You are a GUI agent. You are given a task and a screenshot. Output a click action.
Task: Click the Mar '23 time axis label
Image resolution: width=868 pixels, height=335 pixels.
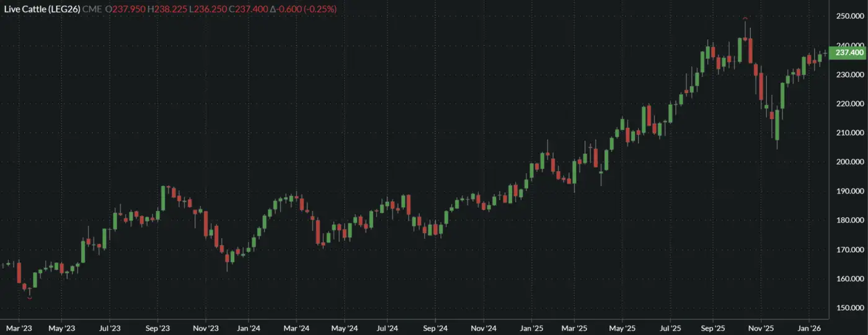coord(19,328)
